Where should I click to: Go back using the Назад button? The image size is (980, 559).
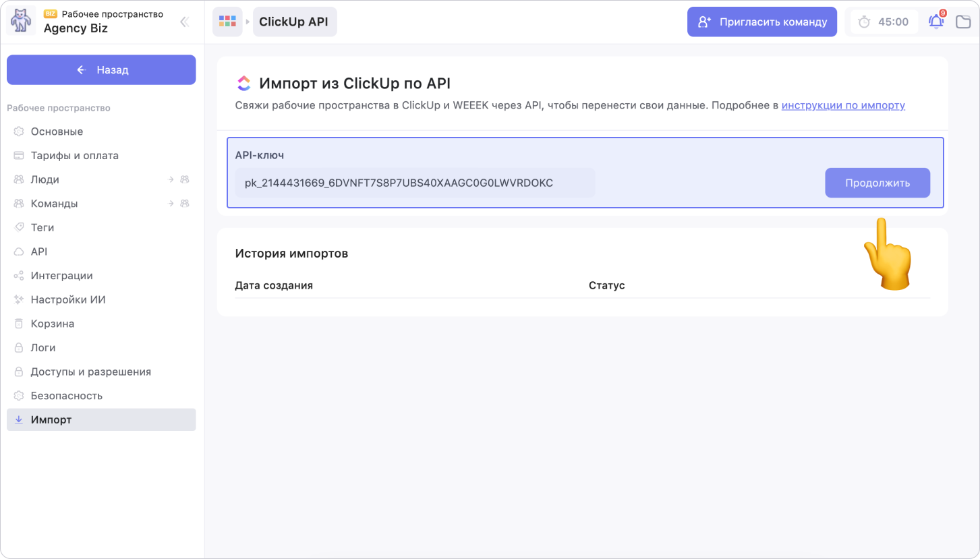click(x=101, y=69)
